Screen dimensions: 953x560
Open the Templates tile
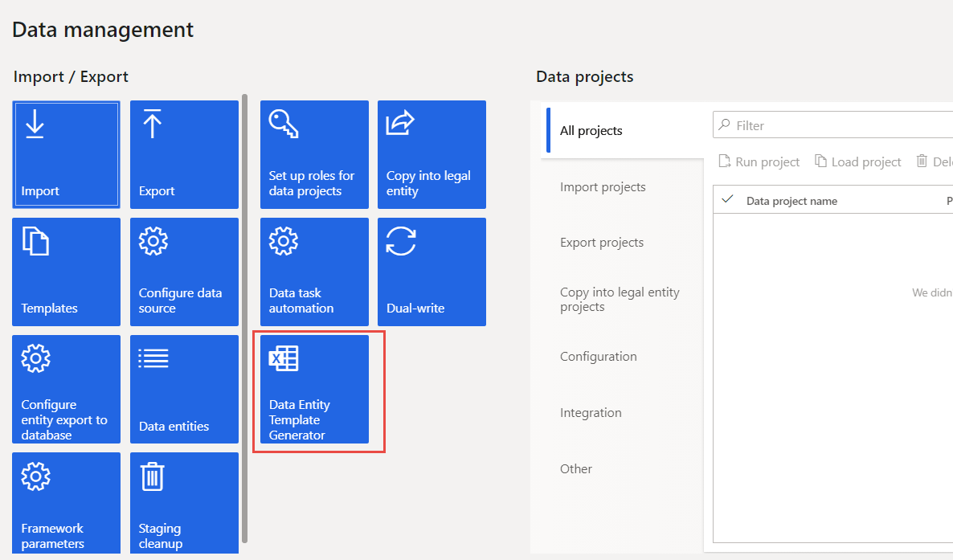pyautogui.click(x=67, y=272)
